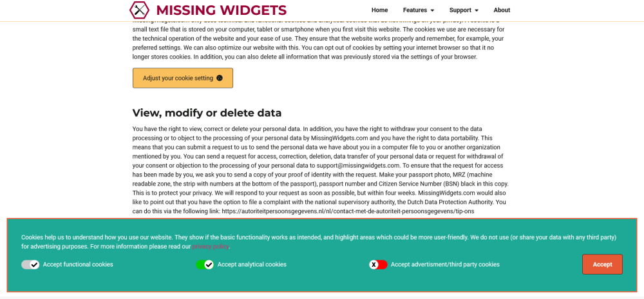Click the orange Accept button
Screen dimensions: 644x299
pyautogui.click(x=602, y=264)
